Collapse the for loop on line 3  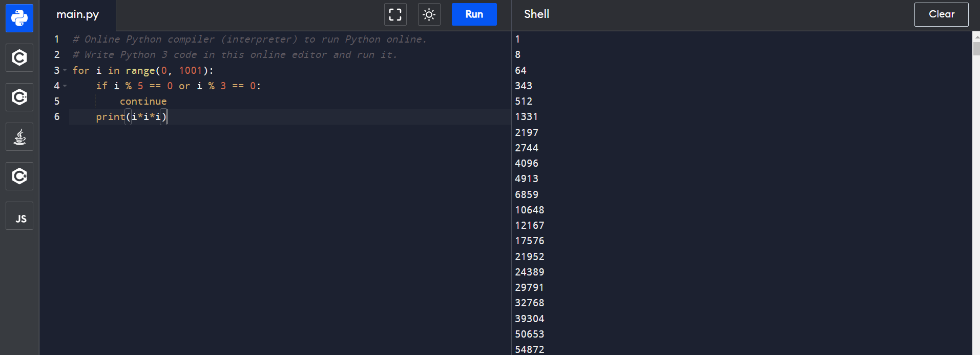point(65,70)
